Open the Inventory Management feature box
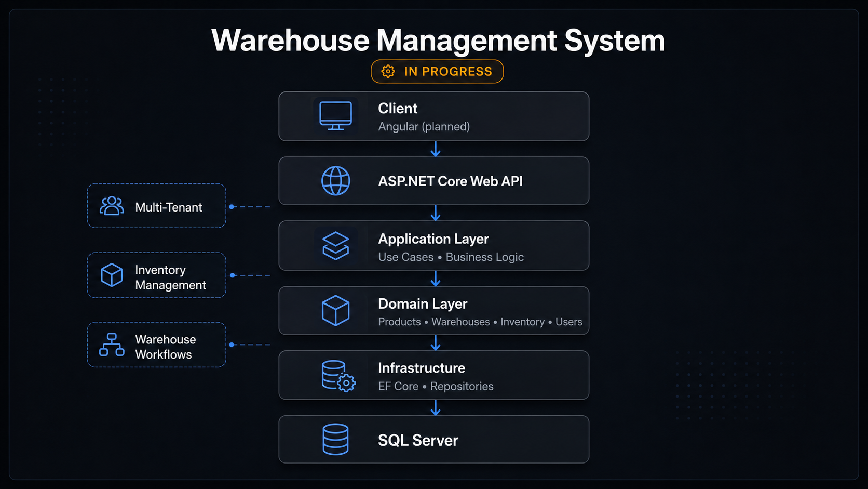The width and height of the screenshot is (868, 489). 157,275
